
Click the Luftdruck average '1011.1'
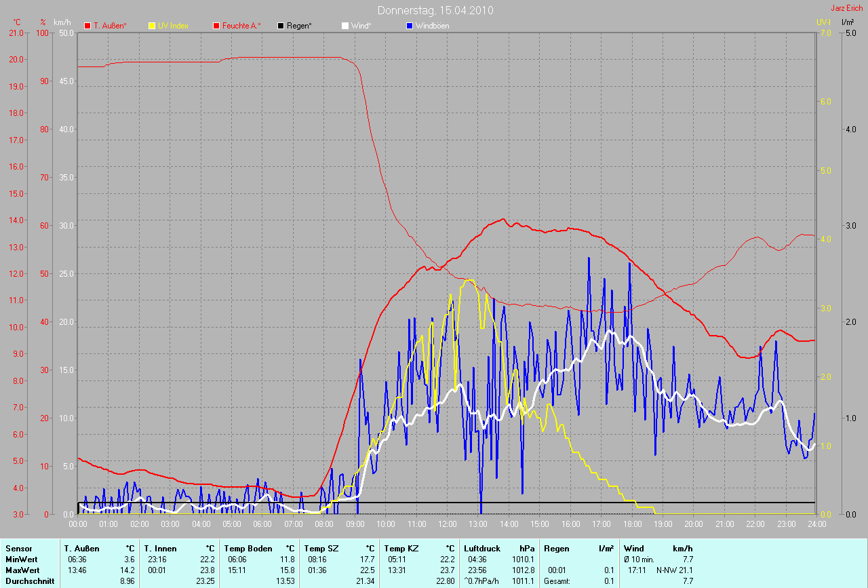pos(524,581)
